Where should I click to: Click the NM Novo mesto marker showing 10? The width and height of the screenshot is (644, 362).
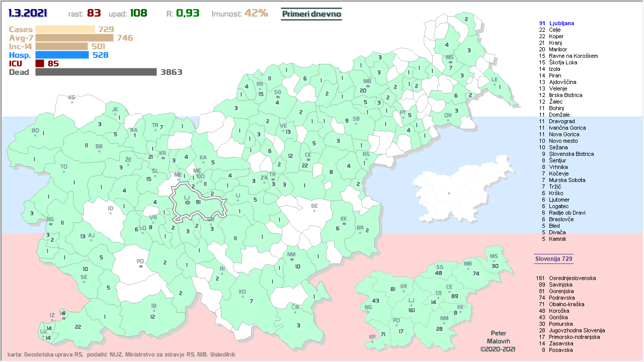(291, 259)
